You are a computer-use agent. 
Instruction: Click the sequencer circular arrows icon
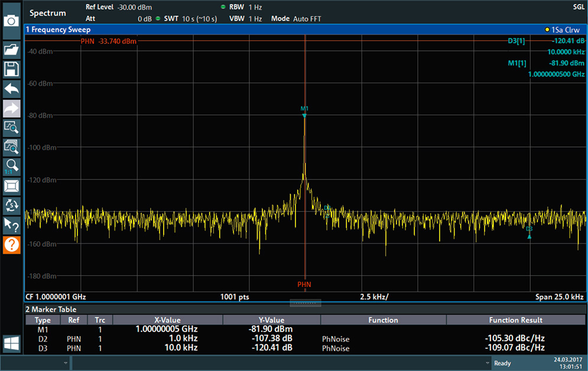(12, 205)
